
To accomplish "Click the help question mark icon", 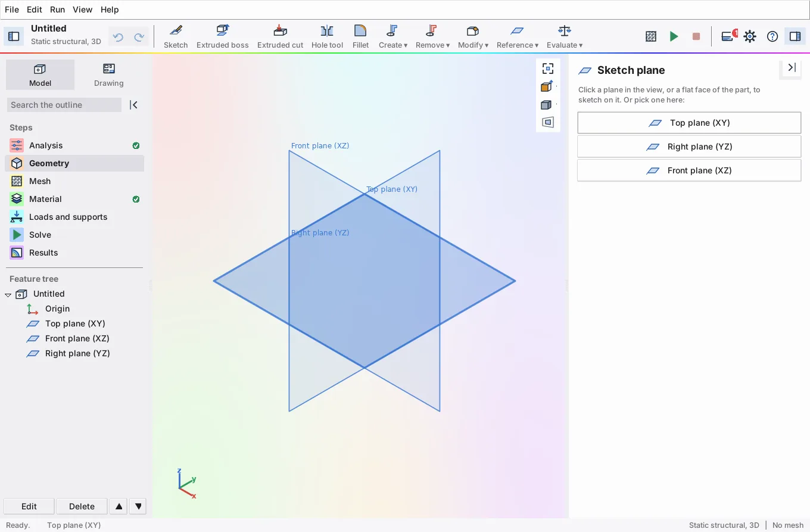I will (772, 36).
